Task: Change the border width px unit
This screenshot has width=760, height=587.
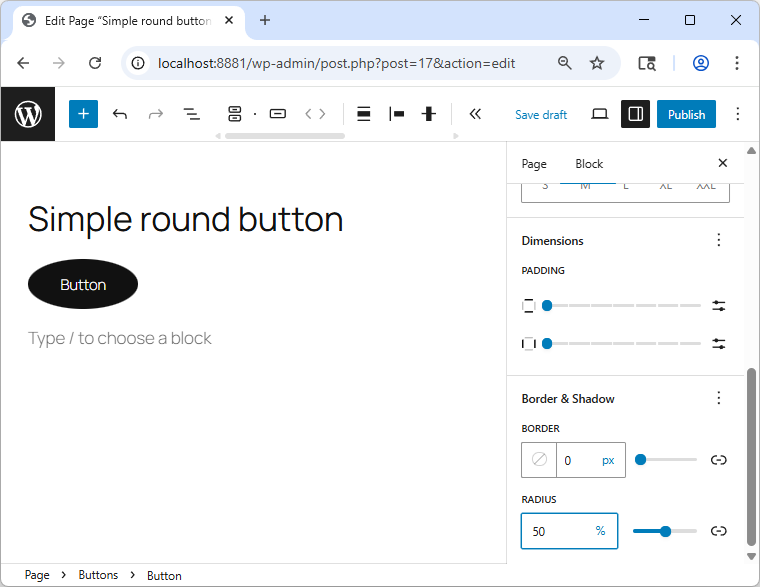Action: pos(608,460)
